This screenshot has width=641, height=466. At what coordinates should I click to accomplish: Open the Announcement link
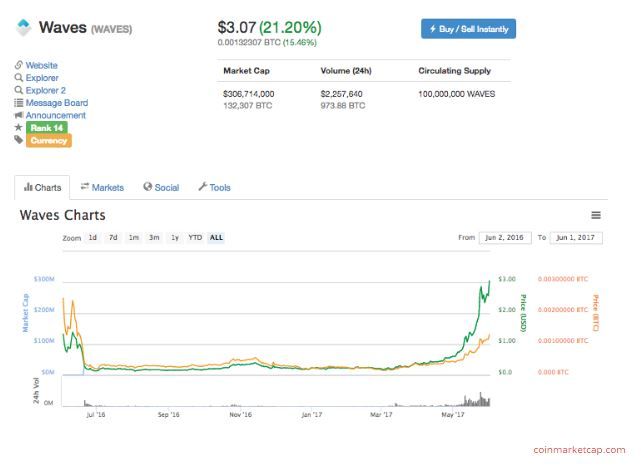click(56, 115)
